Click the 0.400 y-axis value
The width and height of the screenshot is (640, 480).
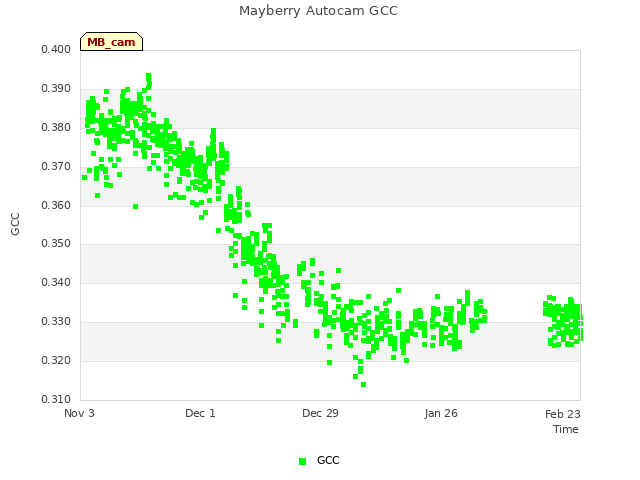pos(56,49)
